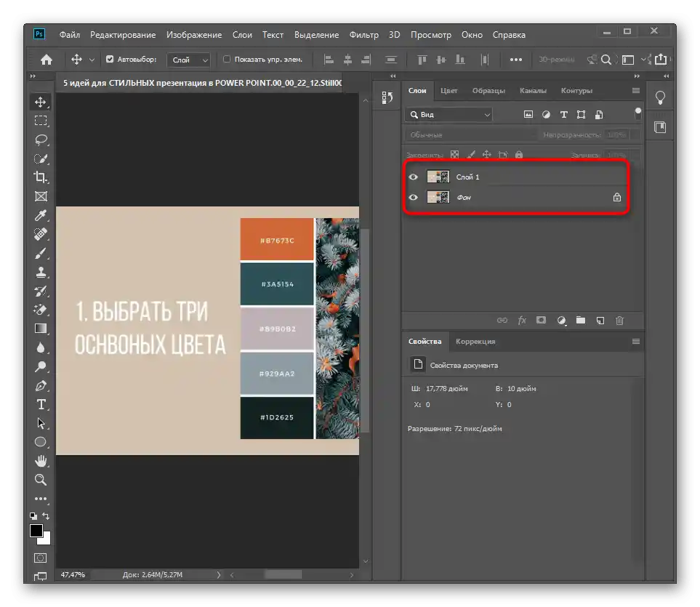This screenshot has height=607, width=700.
Task: Select the Horizontal Type tool
Action: pos(41,404)
